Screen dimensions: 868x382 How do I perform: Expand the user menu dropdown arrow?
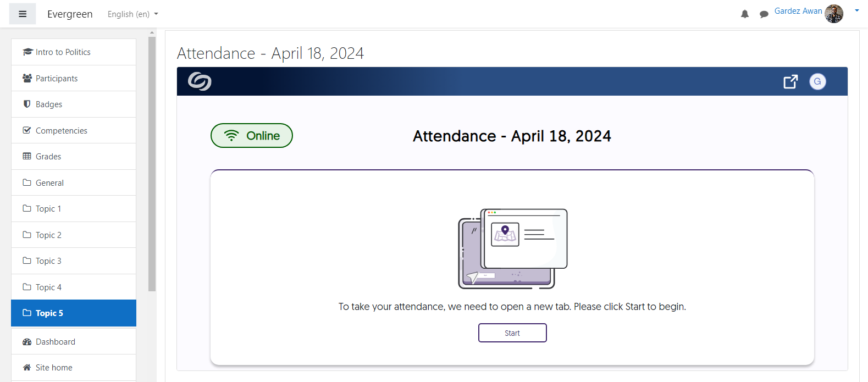[x=856, y=11]
